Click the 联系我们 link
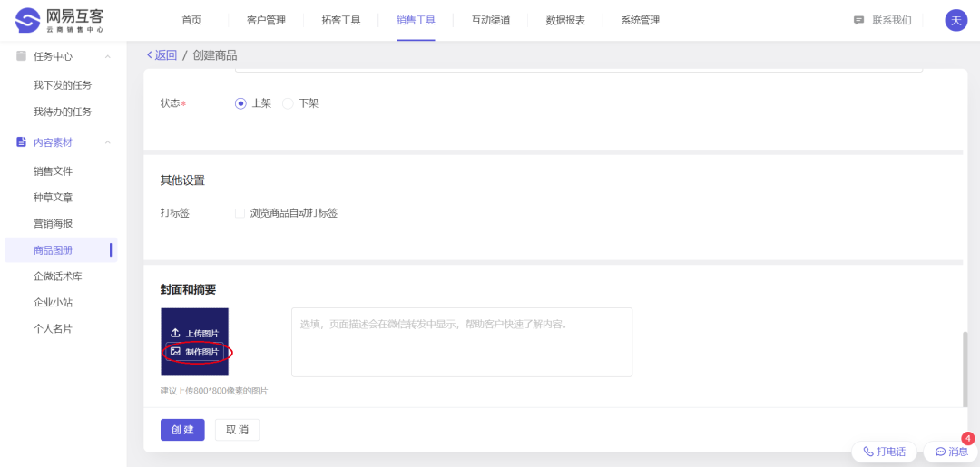This screenshot has width=980, height=467. coord(892,20)
